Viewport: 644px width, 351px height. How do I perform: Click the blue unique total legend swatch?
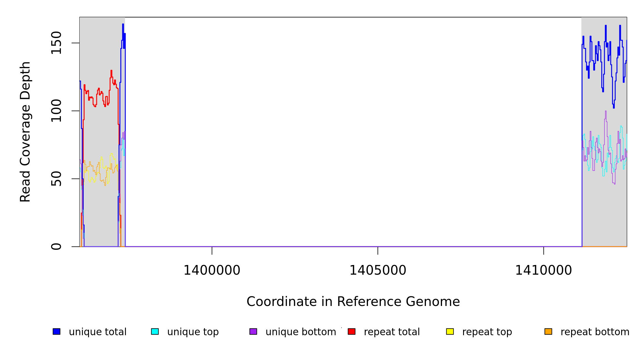tap(56, 331)
